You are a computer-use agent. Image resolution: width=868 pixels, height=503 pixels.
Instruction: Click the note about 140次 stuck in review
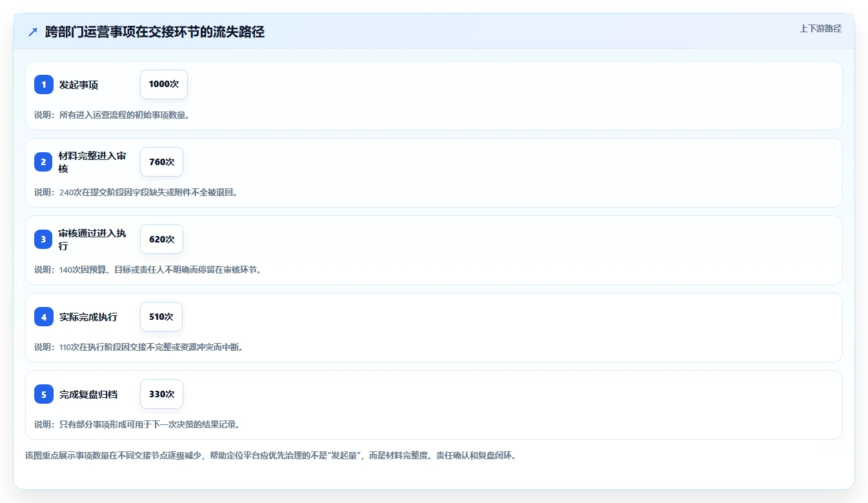(148, 270)
